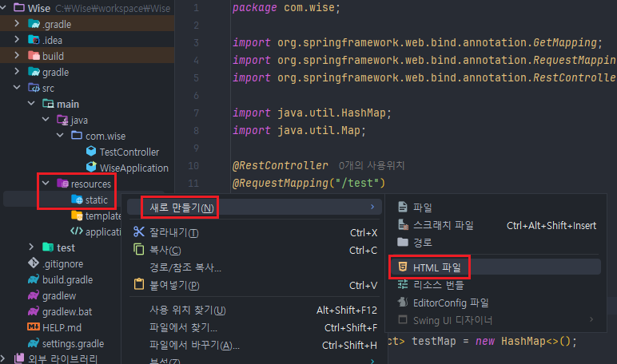Click the HTML5 icon in submenu

tap(403, 267)
